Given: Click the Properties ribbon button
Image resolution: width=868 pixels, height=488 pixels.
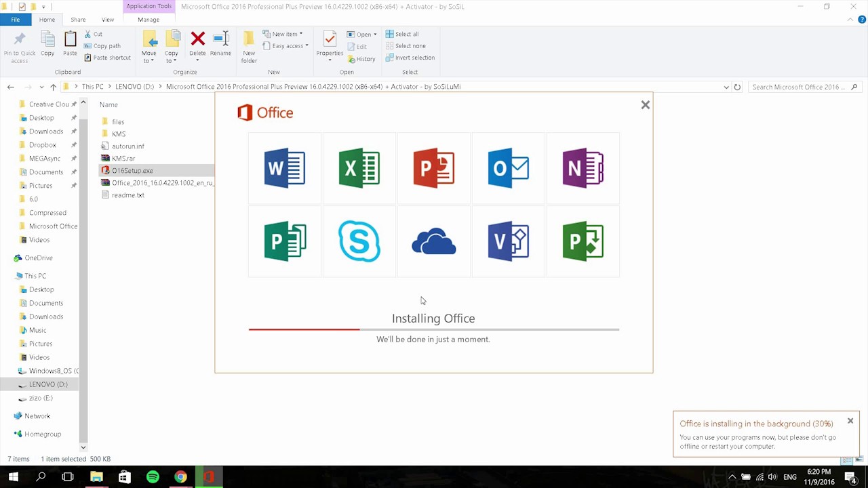Looking at the screenshot, I should click(330, 46).
